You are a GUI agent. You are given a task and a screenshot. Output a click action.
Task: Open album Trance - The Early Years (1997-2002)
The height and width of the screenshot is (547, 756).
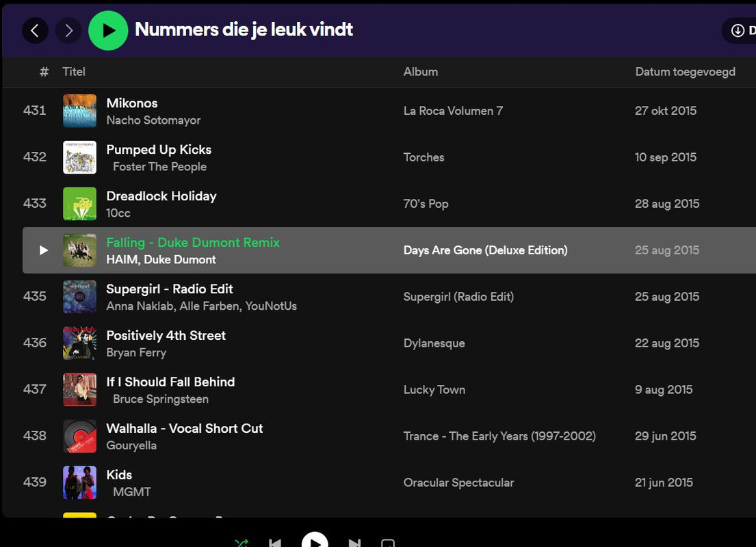[x=499, y=436]
